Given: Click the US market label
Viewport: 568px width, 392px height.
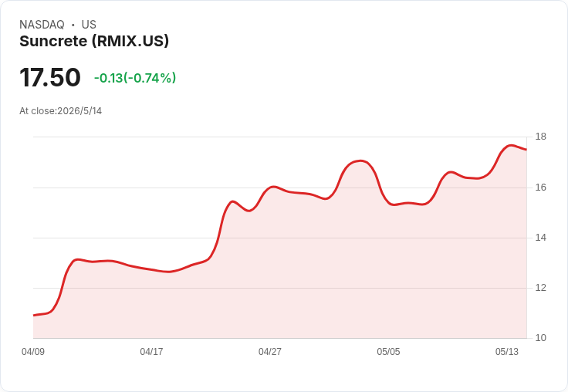Looking at the screenshot, I should pyautogui.click(x=89, y=25).
